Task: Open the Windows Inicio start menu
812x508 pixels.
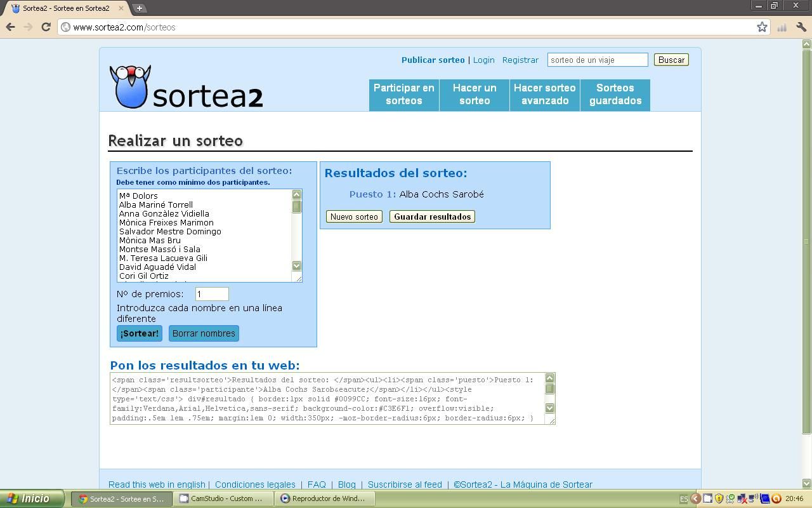Action: [32, 498]
